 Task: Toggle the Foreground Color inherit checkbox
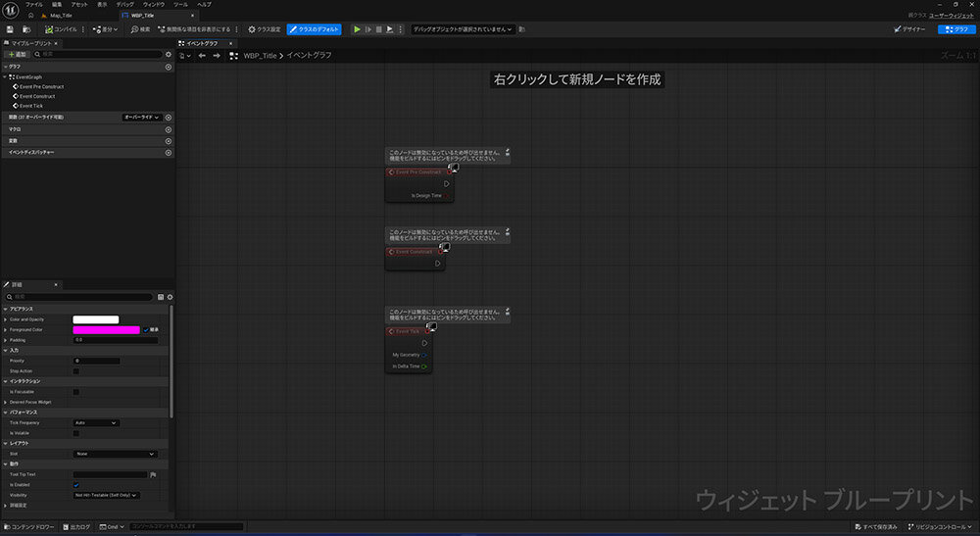[147, 330]
